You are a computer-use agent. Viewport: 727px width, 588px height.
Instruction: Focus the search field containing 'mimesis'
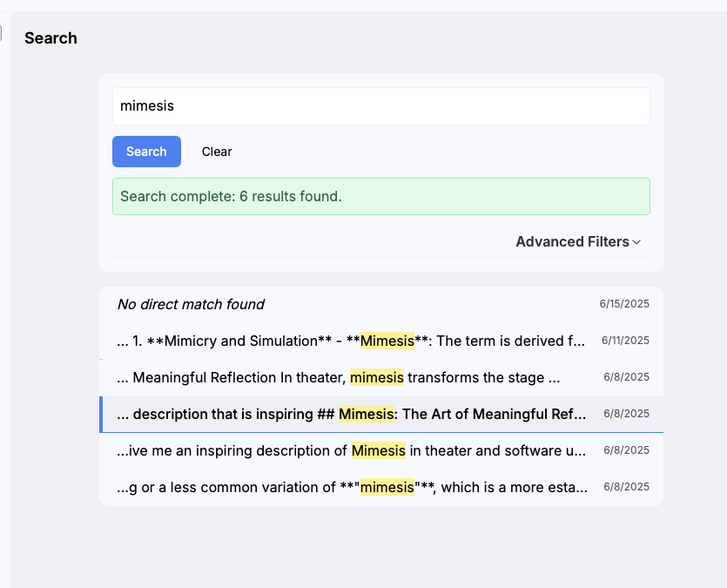pyautogui.click(x=380, y=106)
